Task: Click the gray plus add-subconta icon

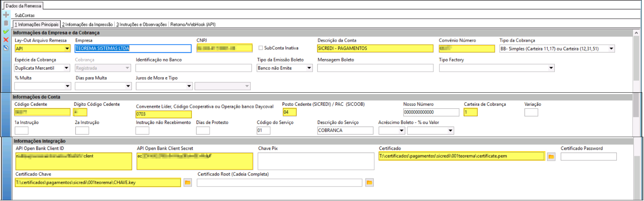Action: [x=6, y=15]
